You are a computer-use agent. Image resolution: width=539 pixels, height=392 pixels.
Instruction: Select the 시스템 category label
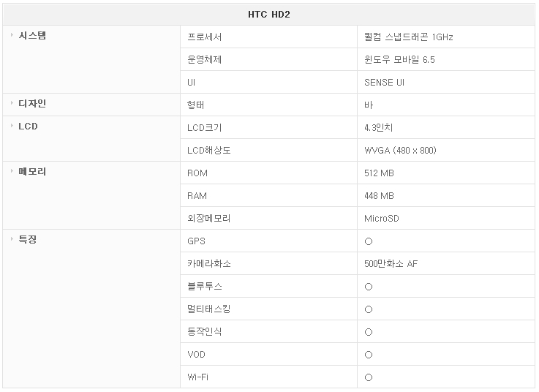(32, 35)
